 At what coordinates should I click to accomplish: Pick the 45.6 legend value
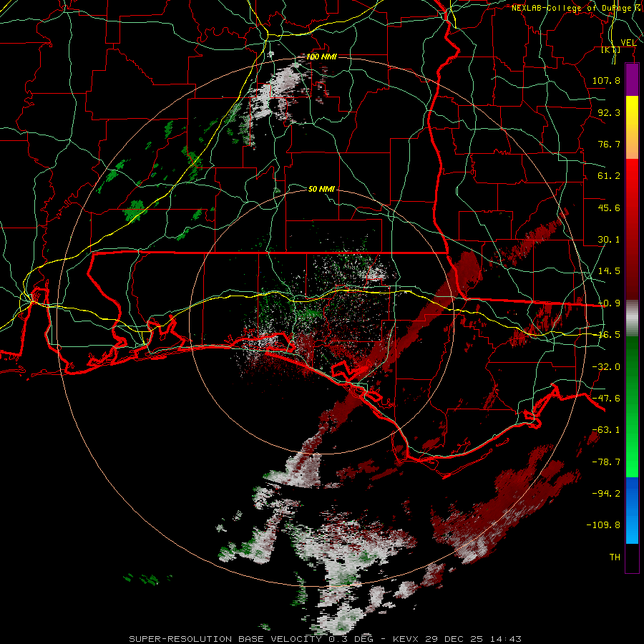(609, 208)
